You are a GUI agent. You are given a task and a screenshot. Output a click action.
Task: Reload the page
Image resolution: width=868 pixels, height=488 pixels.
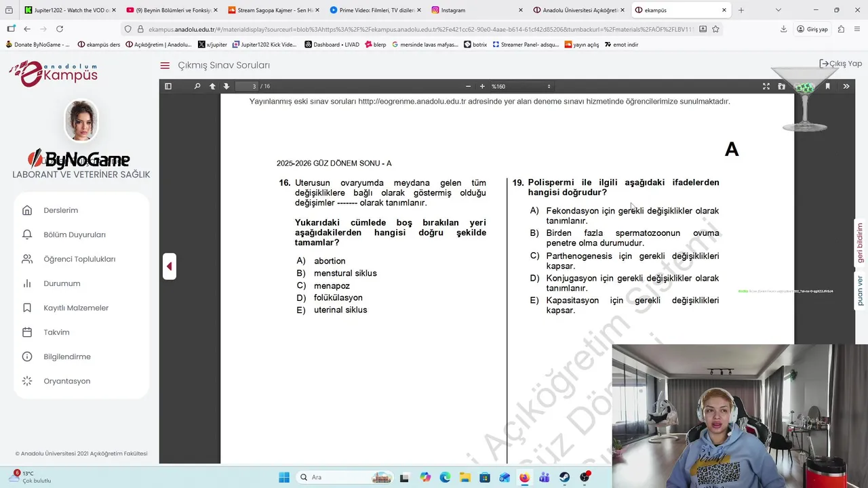pyautogui.click(x=60, y=29)
